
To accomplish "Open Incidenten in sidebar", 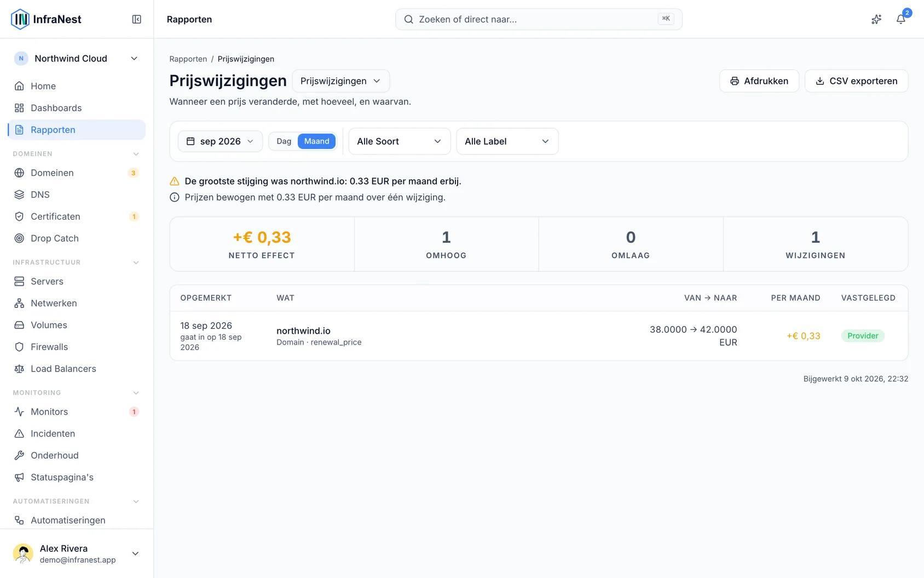I will coord(77,433).
